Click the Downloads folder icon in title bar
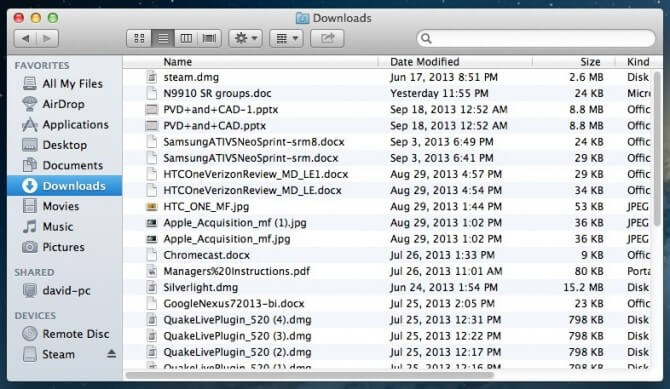Image resolution: width=670 pixels, height=389 pixels. point(303,18)
